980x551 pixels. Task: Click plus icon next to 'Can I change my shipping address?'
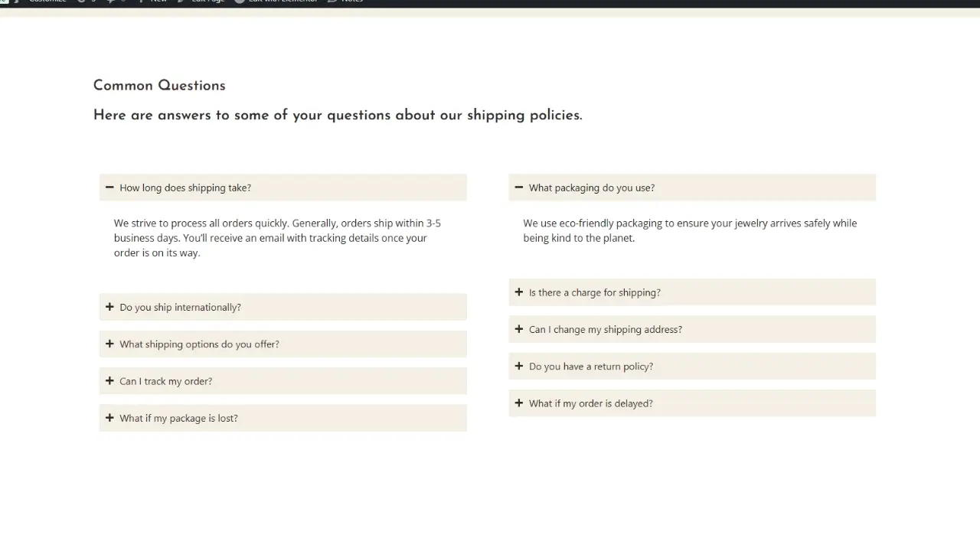point(519,329)
